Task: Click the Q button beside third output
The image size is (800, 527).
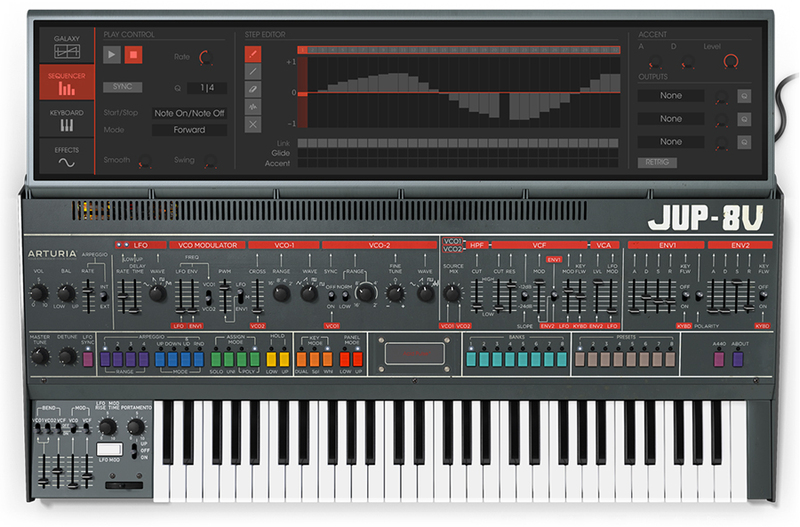Action: (744, 142)
